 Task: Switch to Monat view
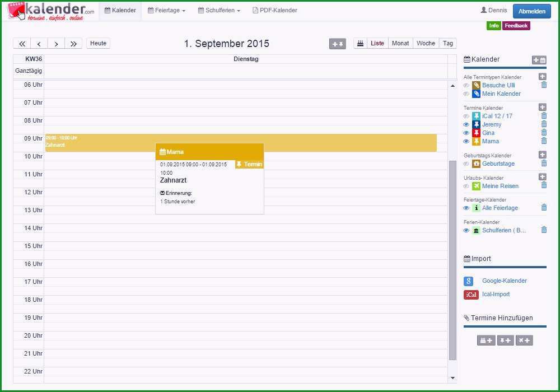point(400,43)
